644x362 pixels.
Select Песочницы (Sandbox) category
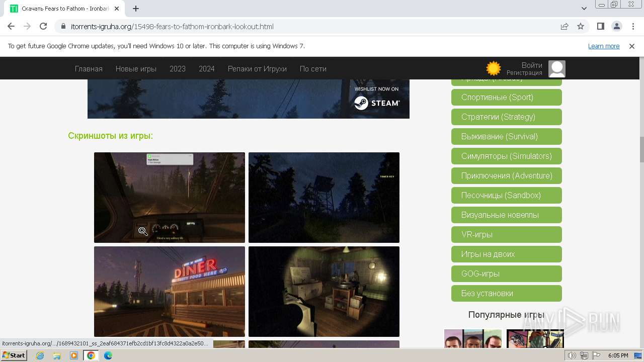pyautogui.click(x=507, y=195)
